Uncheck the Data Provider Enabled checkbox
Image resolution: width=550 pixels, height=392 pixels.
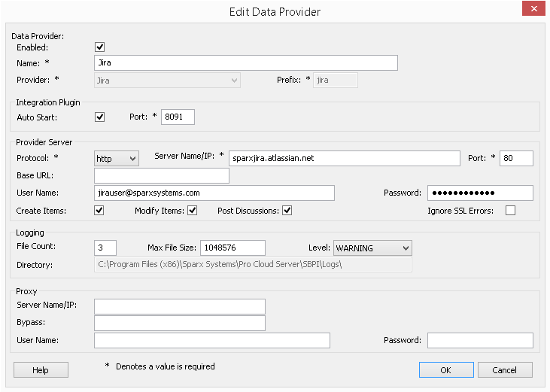(99, 47)
